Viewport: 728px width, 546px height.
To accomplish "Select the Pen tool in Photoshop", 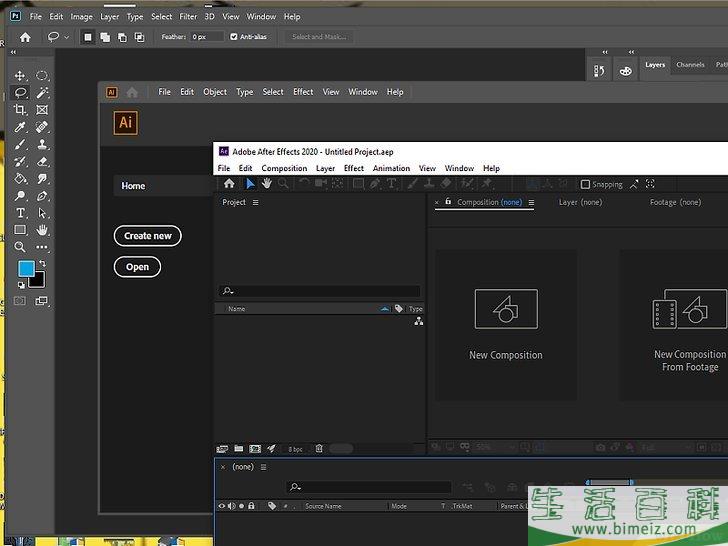I will pos(42,196).
